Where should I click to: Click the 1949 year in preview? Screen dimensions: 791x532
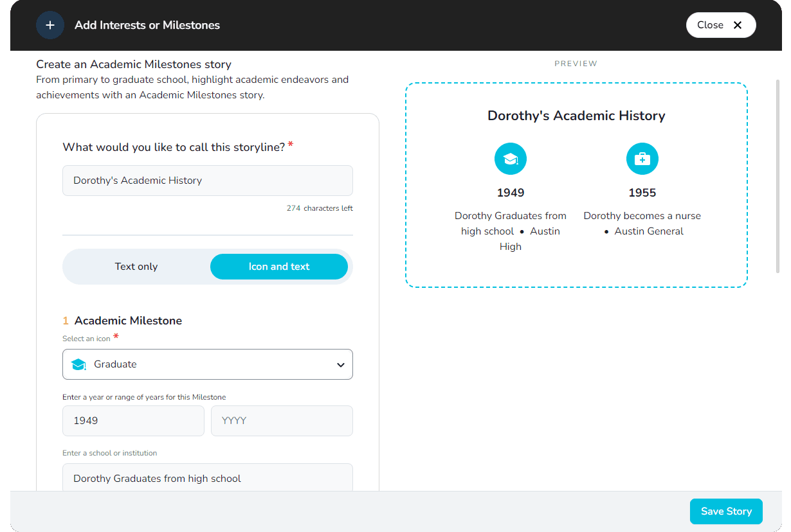tap(511, 193)
